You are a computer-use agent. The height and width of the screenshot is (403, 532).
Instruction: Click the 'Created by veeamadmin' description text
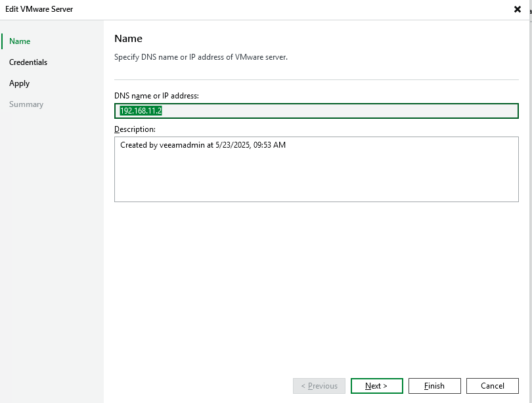(x=203, y=145)
